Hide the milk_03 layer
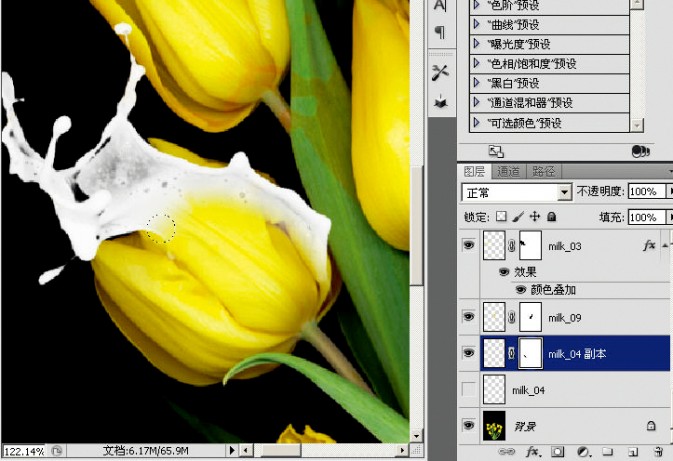This screenshot has height=461, width=673. pos(468,245)
